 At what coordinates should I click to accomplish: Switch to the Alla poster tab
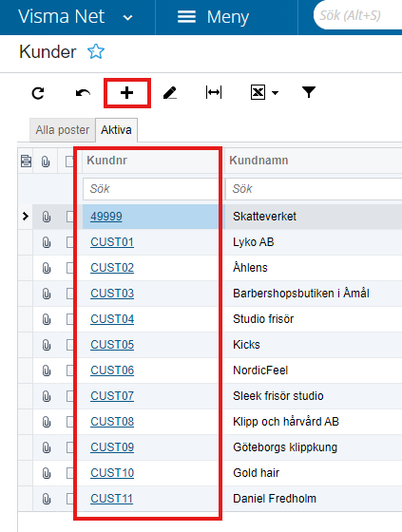[63, 130]
